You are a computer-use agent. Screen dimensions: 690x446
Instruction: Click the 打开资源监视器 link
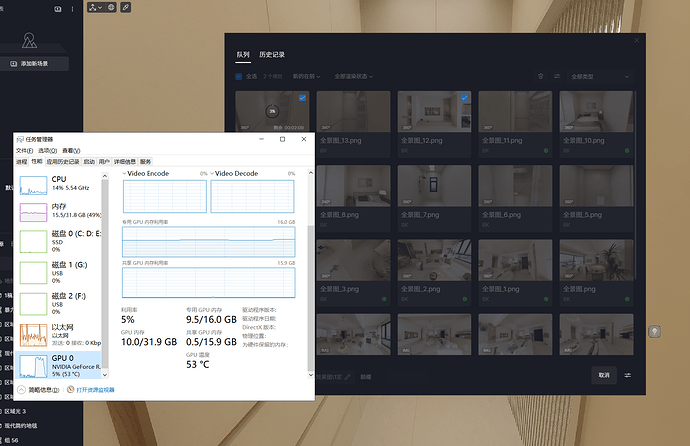pyautogui.click(x=95, y=389)
